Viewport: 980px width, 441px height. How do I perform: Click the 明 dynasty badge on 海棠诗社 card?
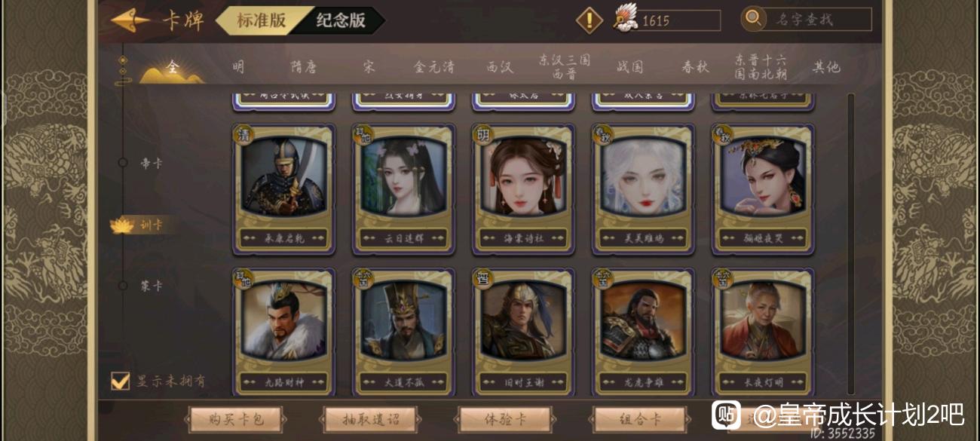pyautogui.click(x=483, y=135)
